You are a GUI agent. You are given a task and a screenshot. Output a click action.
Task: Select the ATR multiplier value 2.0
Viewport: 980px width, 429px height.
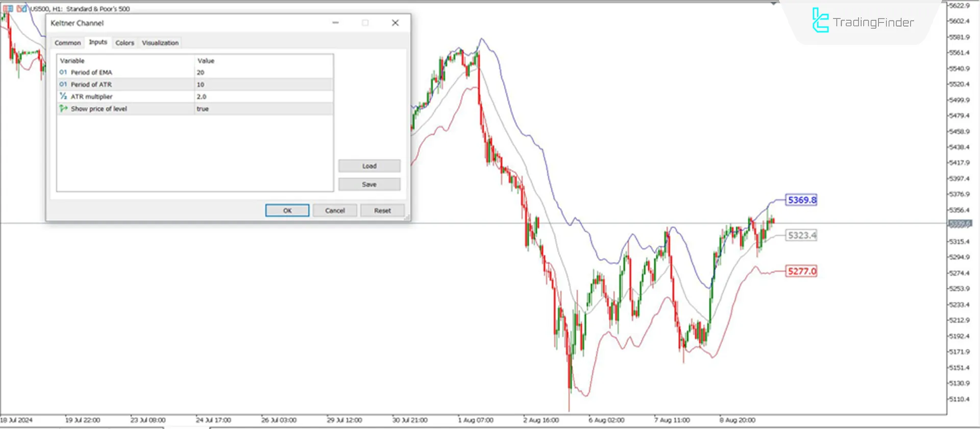202,97
